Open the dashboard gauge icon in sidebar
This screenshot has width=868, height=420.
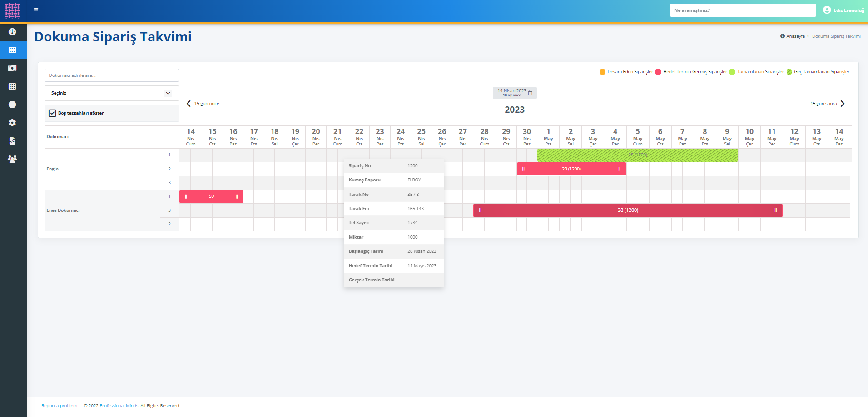(12, 32)
